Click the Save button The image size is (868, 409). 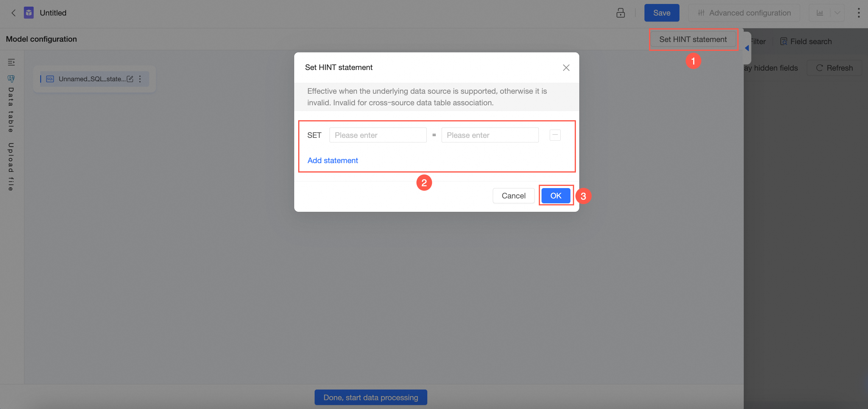[662, 13]
